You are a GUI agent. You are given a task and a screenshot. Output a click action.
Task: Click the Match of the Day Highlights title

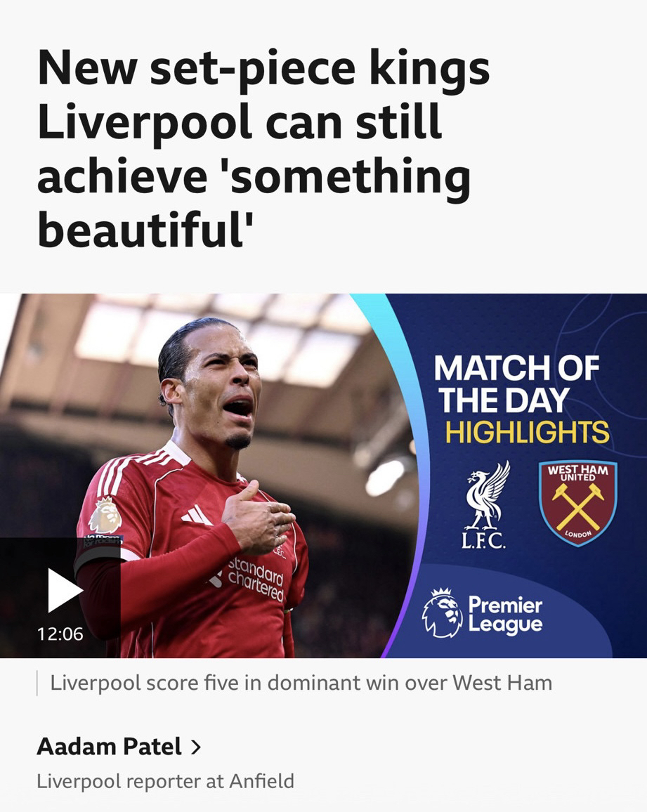[x=522, y=400]
